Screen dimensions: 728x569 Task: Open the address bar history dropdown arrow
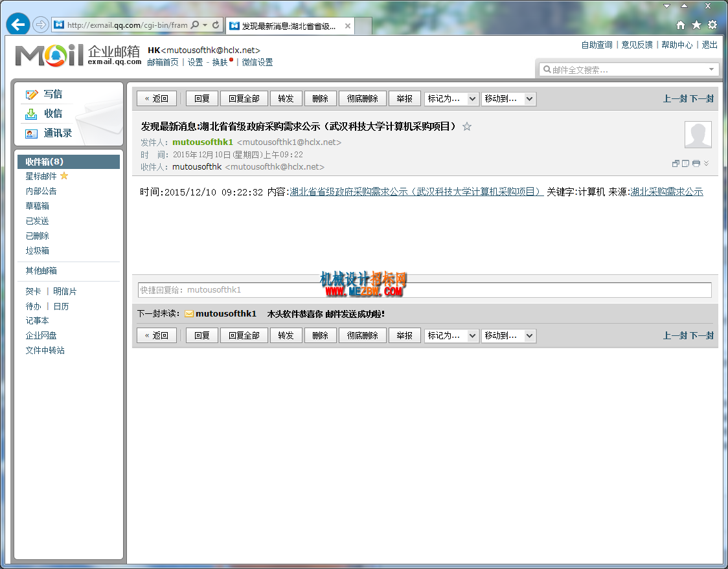tap(205, 25)
